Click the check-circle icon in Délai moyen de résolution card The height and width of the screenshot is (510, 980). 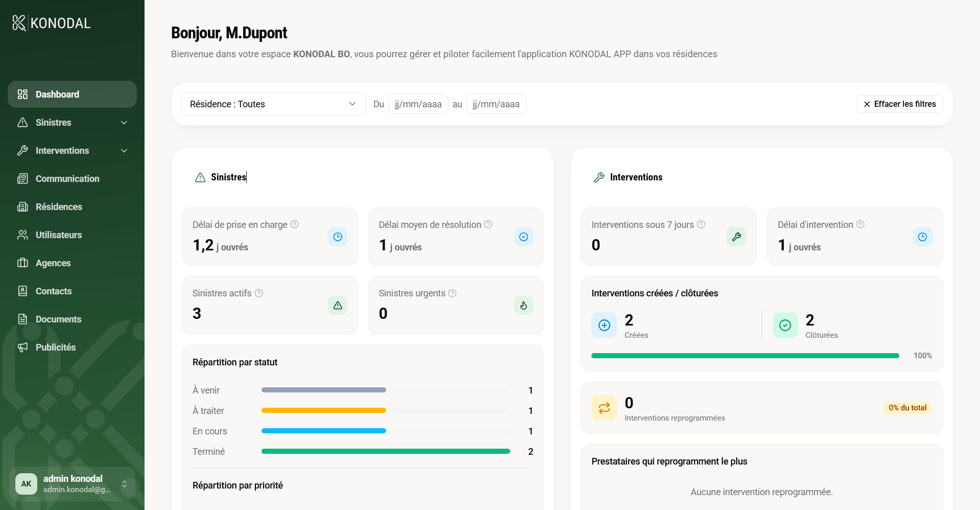(523, 237)
